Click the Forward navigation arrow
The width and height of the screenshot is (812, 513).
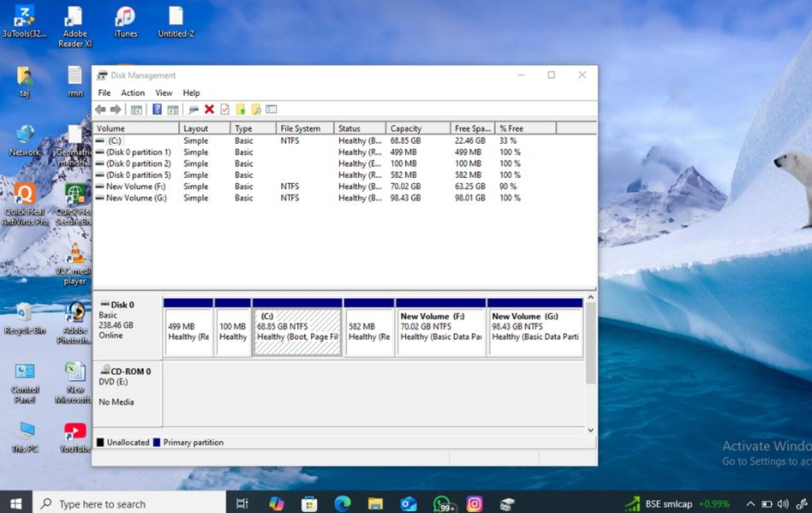pyautogui.click(x=115, y=109)
